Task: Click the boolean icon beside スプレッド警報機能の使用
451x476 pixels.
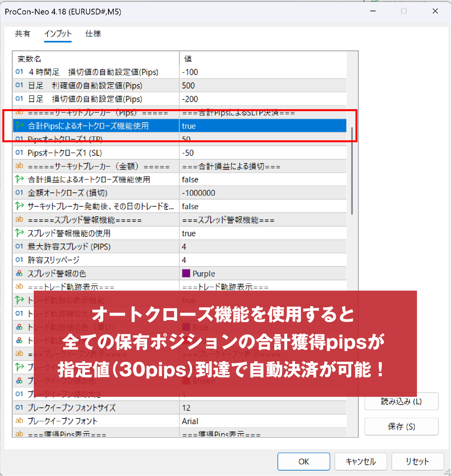Action: [19, 233]
